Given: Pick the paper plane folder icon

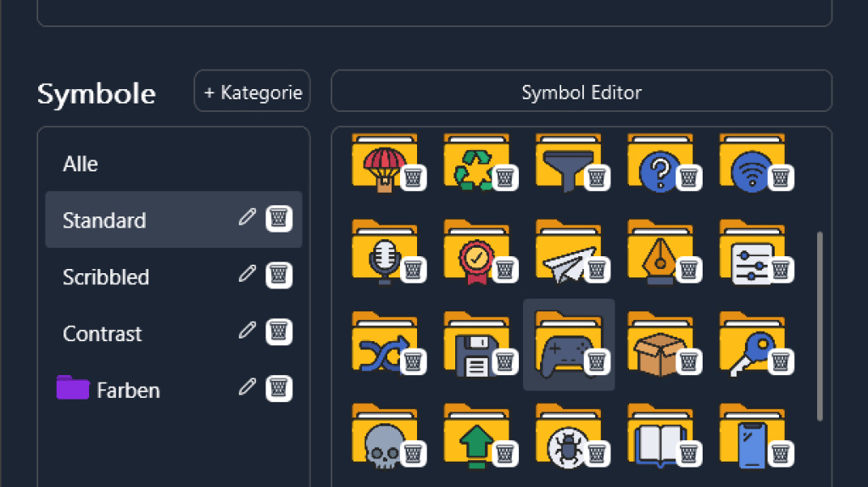Looking at the screenshot, I should tap(561, 252).
